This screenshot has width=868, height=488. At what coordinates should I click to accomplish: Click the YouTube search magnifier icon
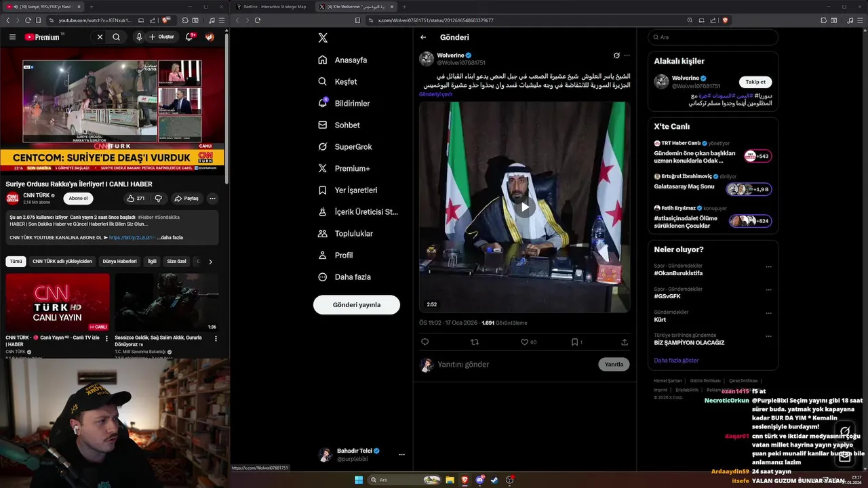tap(117, 37)
